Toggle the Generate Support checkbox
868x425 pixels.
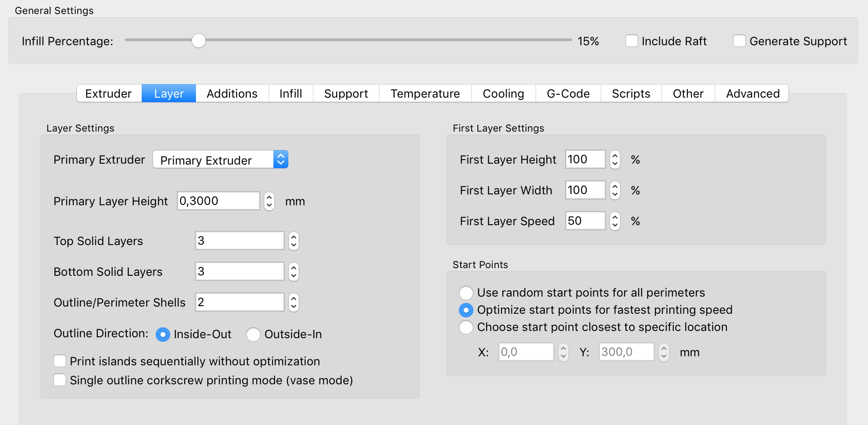(739, 41)
